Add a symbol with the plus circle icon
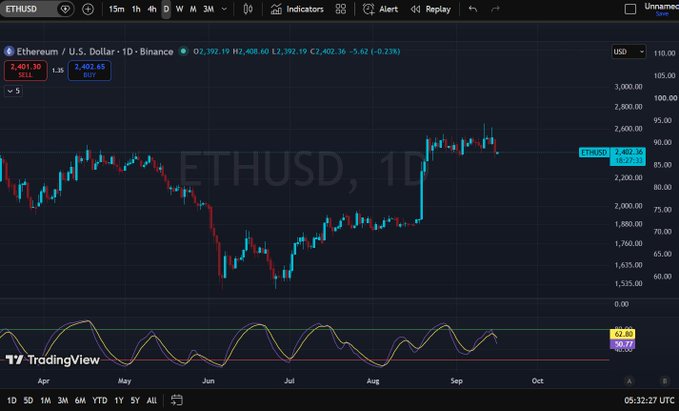679x411 pixels. tap(88, 9)
